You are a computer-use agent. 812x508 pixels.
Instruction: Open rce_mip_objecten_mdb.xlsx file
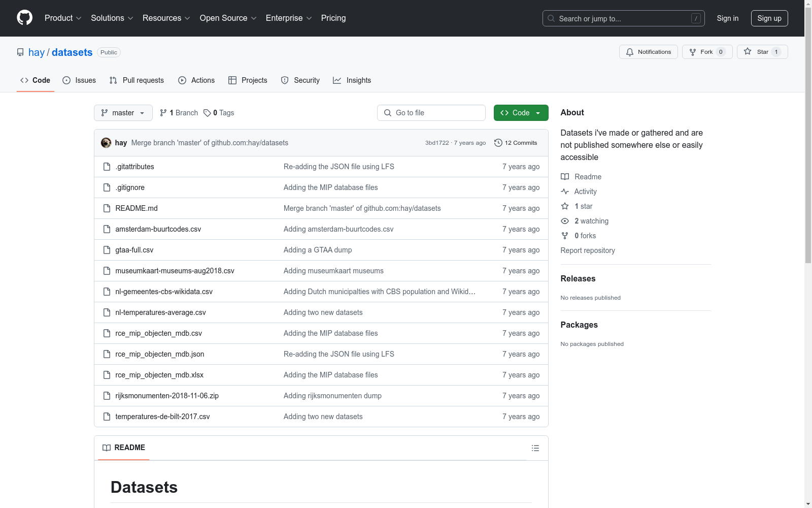point(159,375)
